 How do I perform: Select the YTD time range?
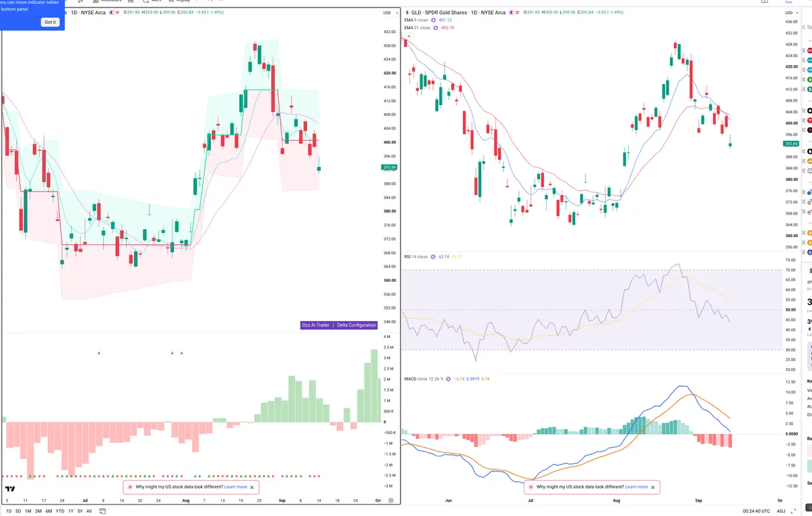pos(60,511)
